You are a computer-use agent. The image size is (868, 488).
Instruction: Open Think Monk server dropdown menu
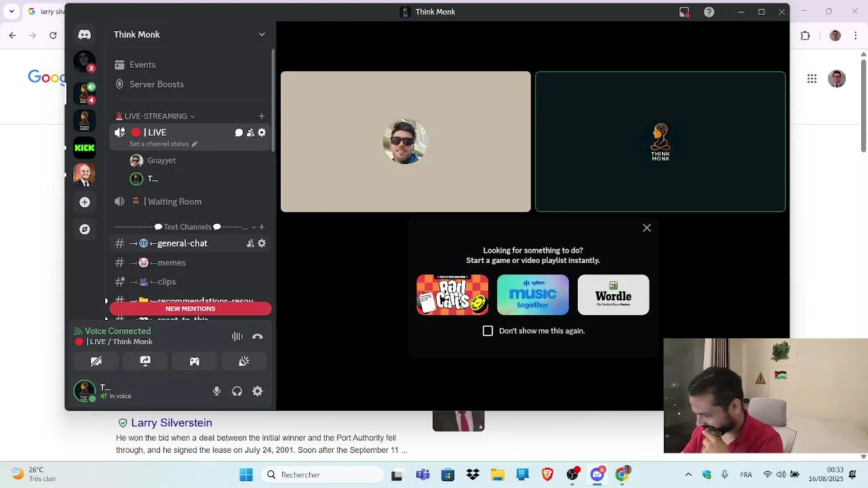pos(262,35)
